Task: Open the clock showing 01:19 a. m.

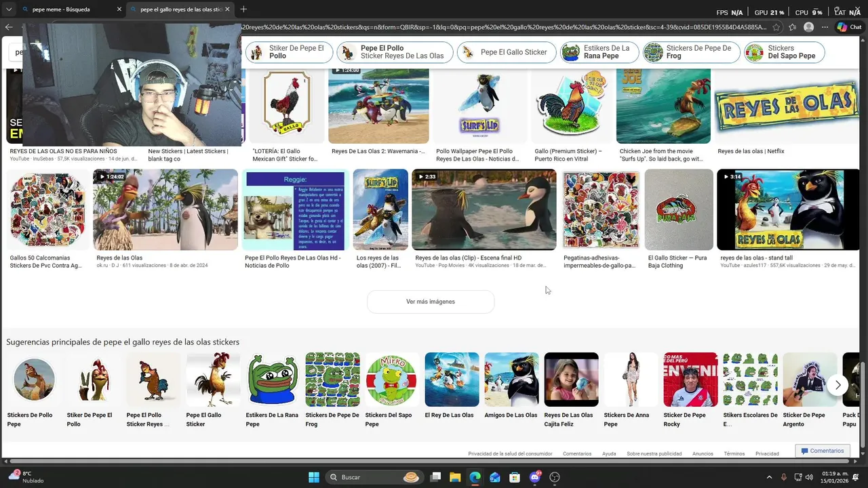Action: pyautogui.click(x=835, y=477)
